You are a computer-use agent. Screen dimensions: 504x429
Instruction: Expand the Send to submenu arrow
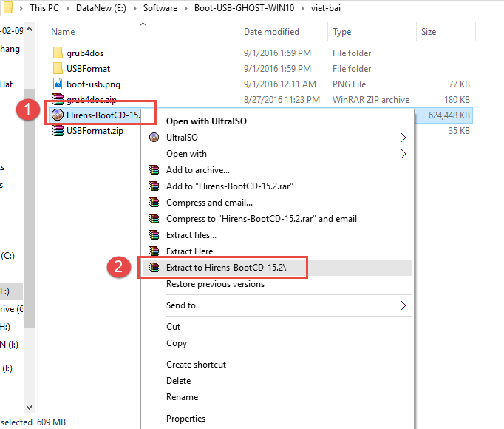(x=403, y=305)
